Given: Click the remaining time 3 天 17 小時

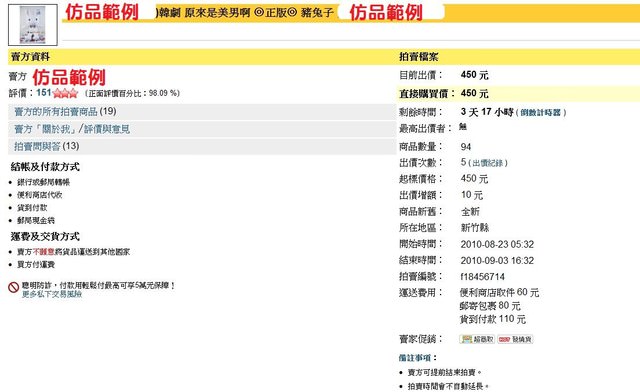Looking at the screenshot, I should tap(487, 112).
